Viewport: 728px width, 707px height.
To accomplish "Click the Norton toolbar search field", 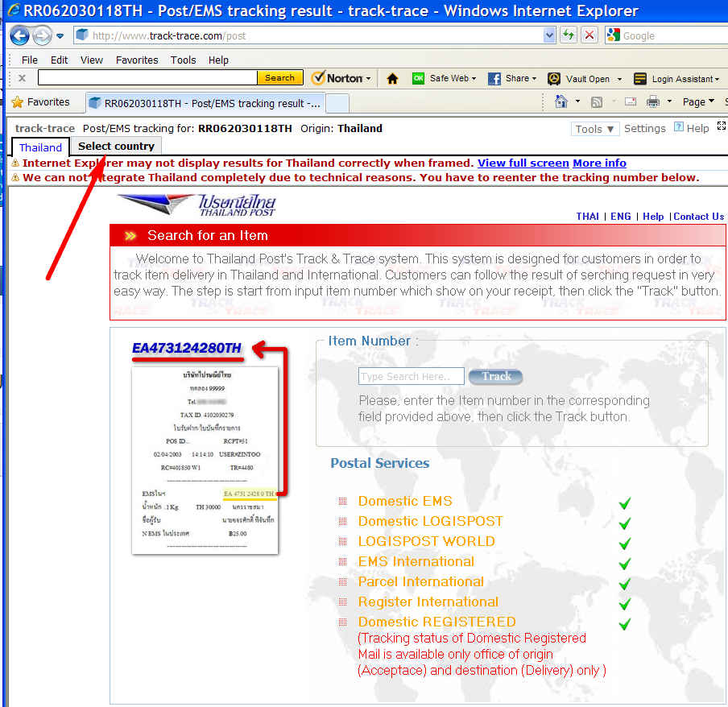I will [147, 77].
